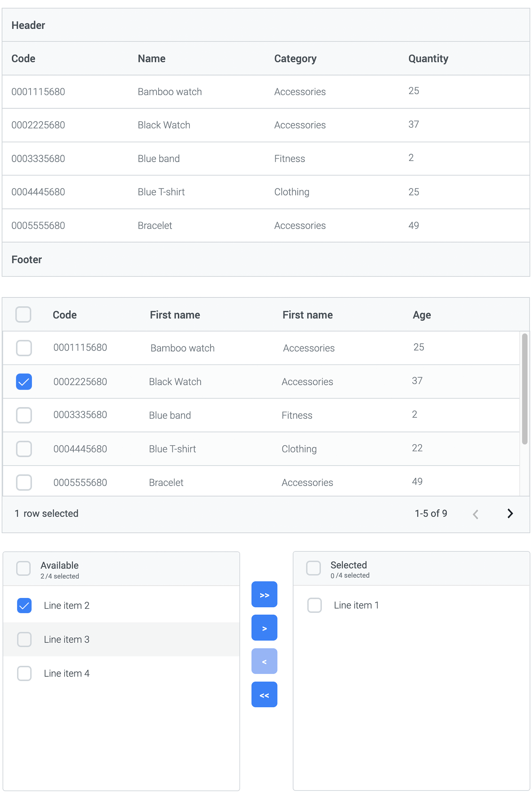
Task: Click Clothing category in the top table
Action: [x=292, y=192]
